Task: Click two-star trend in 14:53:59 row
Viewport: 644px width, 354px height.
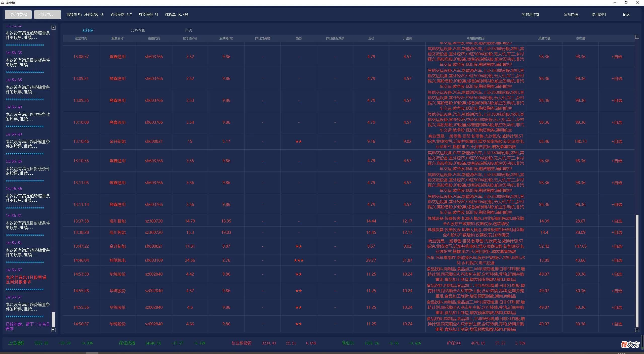Action: coord(299,274)
